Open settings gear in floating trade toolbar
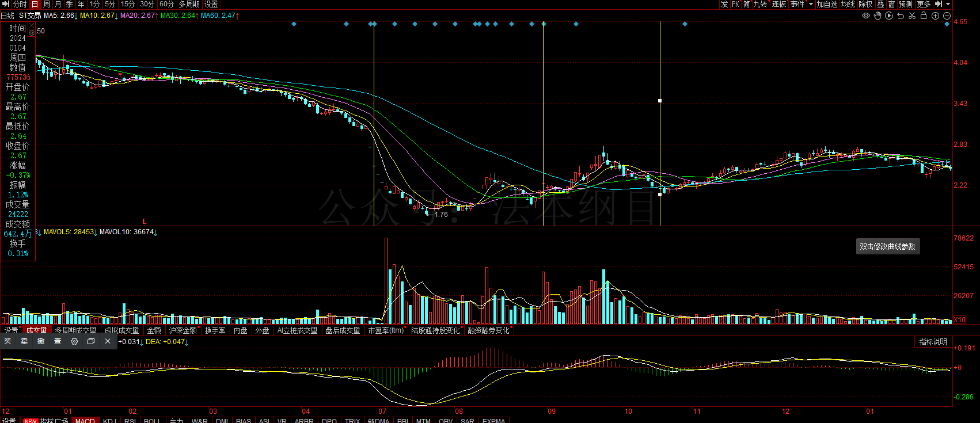Screen dimensions: 980x423 (74, 341)
